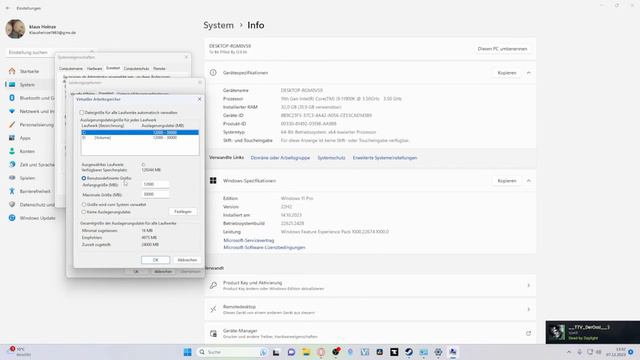Collapse the Windows-Spezifikationen section chevron
This screenshot has width=640, height=360.
click(529, 181)
